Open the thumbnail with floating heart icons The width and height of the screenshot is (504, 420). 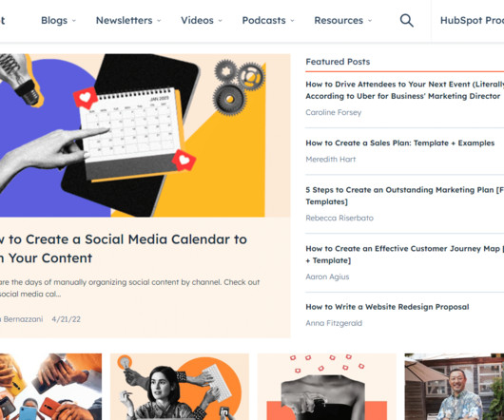point(327,387)
